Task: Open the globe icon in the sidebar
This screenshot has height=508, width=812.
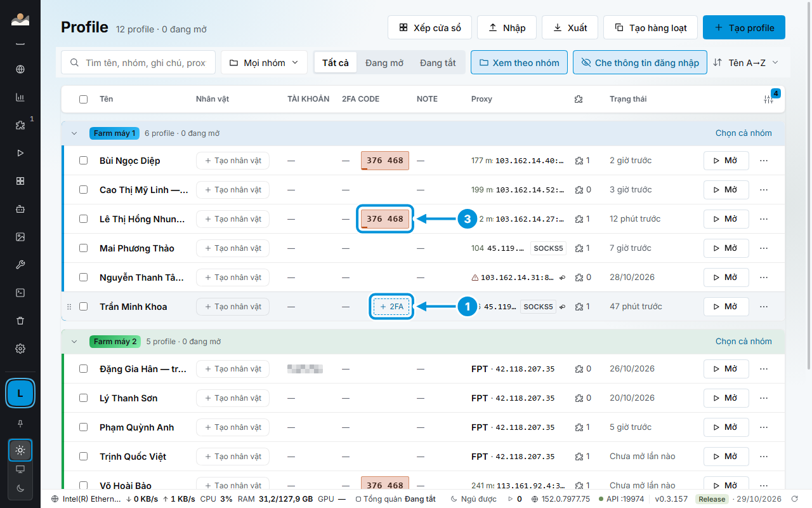Action: point(20,70)
